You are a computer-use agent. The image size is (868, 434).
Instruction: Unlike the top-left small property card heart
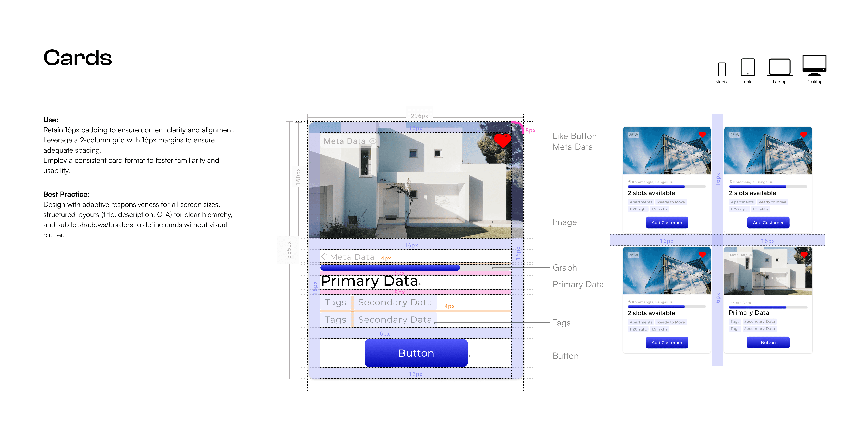(x=702, y=135)
